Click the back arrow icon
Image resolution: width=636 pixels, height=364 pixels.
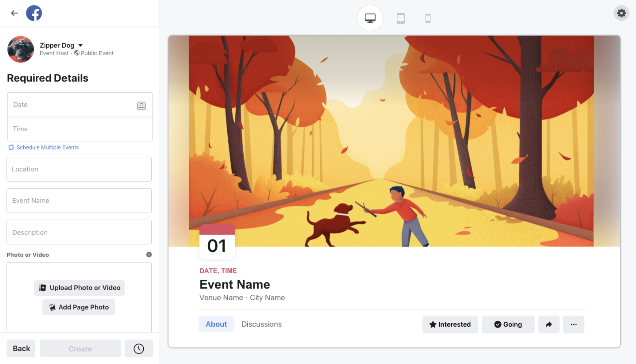tap(14, 13)
